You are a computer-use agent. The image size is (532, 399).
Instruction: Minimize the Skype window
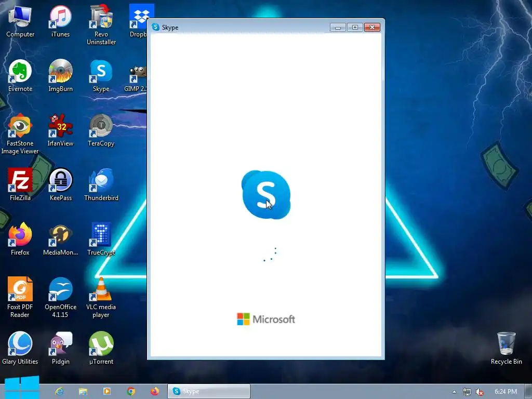tap(338, 28)
